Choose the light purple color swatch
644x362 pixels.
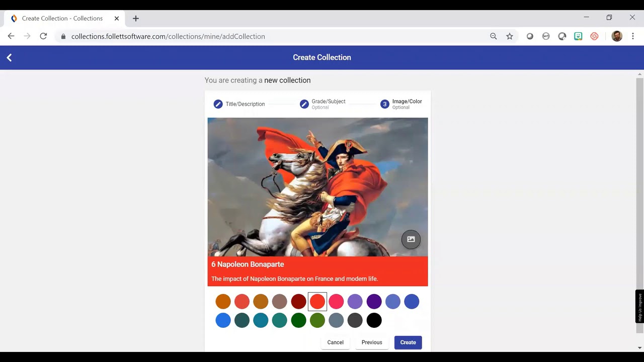(x=355, y=302)
